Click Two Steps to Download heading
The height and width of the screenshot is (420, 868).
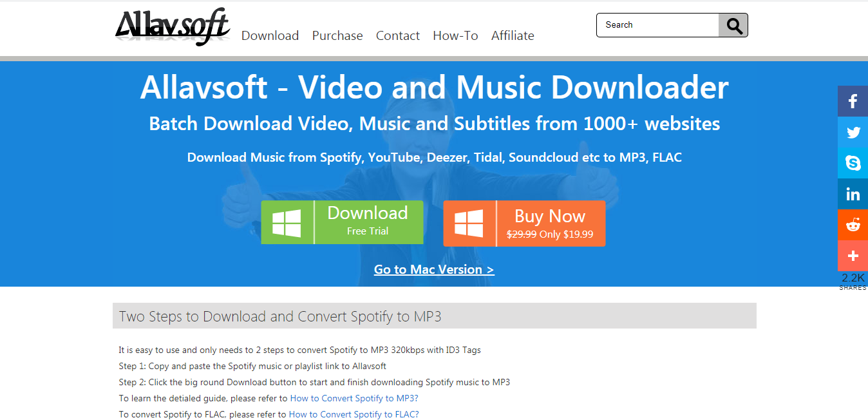coord(280,316)
